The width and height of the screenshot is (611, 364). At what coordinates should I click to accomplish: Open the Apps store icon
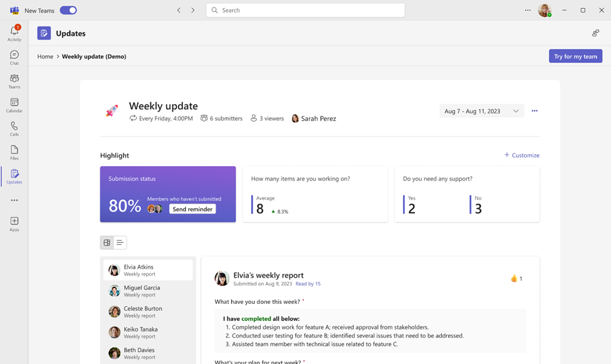point(14,224)
